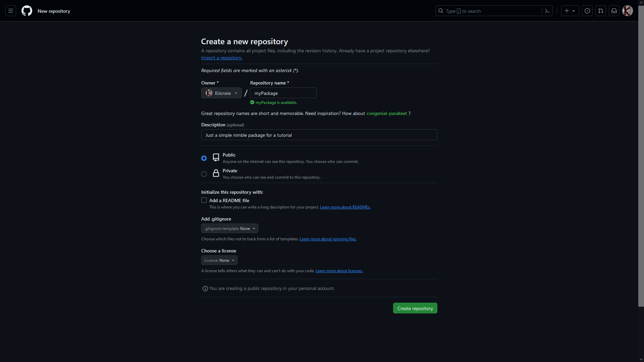The width and height of the screenshot is (644, 362).
Task: Select the Public visibility radio button
Action: pyautogui.click(x=204, y=158)
